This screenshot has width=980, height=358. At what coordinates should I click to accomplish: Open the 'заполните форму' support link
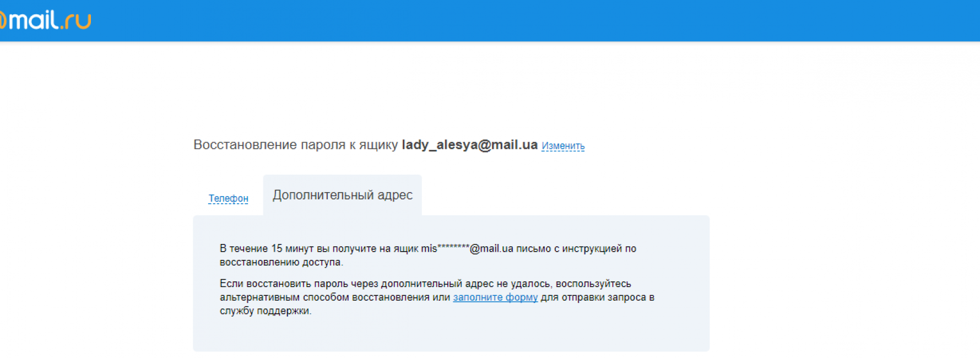(495, 297)
